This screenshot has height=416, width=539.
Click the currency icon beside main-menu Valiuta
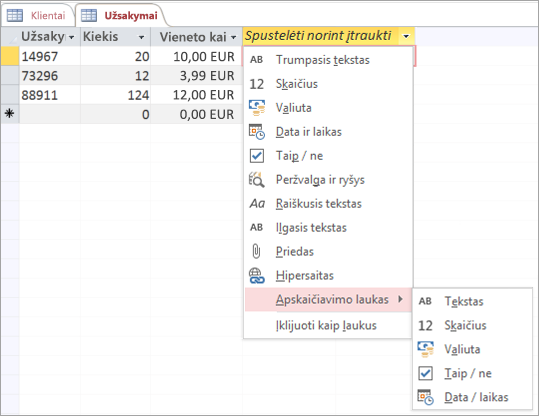coord(257,108)
